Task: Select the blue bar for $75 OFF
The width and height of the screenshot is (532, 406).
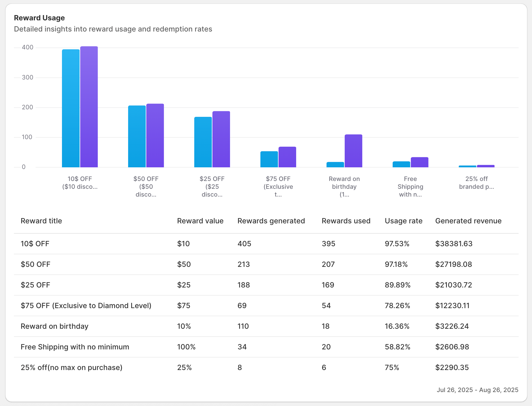Action: 269,159
